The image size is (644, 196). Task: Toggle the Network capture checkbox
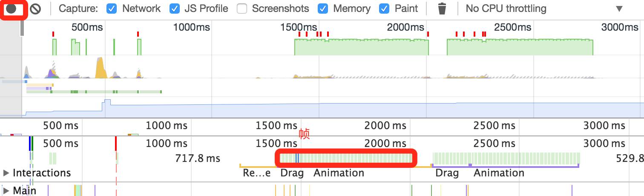(x=112, y=9)
